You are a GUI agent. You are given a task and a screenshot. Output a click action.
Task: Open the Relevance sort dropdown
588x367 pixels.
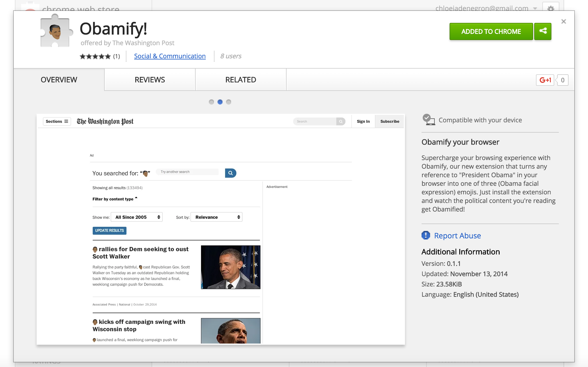tap(216, 217)
